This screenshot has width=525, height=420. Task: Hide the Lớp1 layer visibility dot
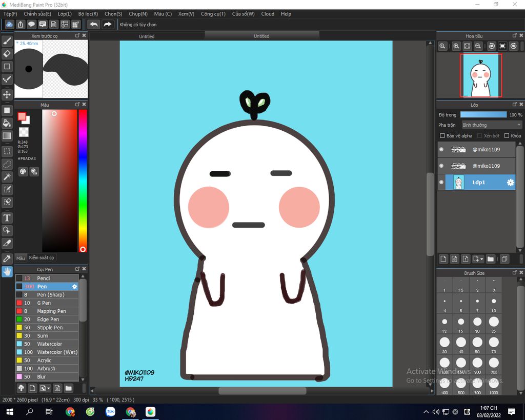pyautogui.click(x=441, y=182)
